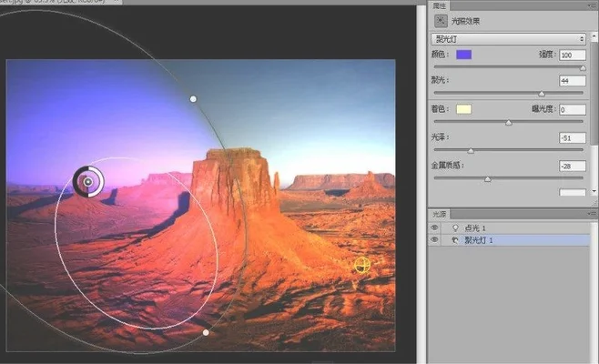599x364 pixels.
Task: Click the point light bulb icon for 点光 1
Action: 455,228
